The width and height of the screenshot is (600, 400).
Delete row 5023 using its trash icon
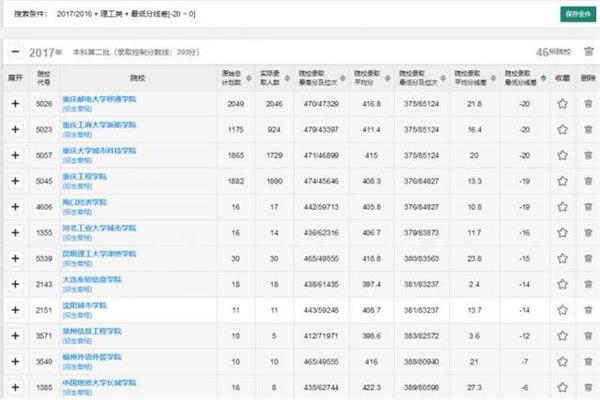(588, 129)
